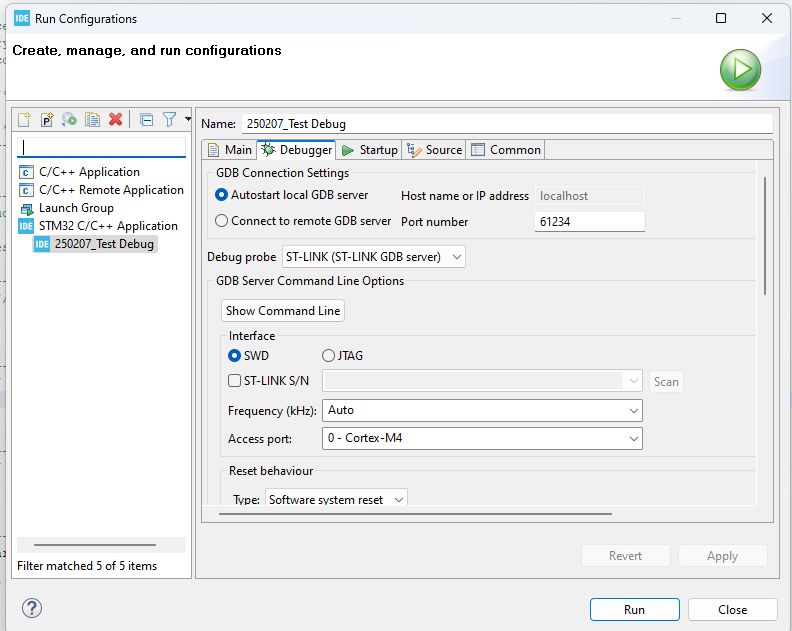
Task: Open the dialog help question mark
Action: tap(32, 609)
